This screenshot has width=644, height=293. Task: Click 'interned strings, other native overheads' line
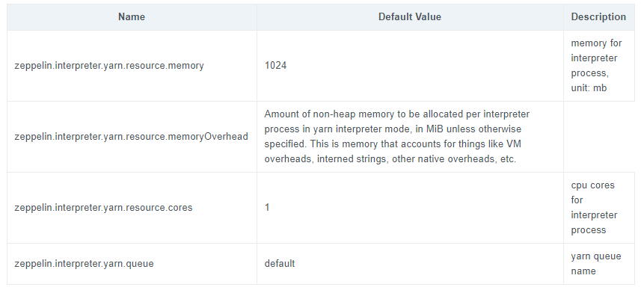click(390, 158)
